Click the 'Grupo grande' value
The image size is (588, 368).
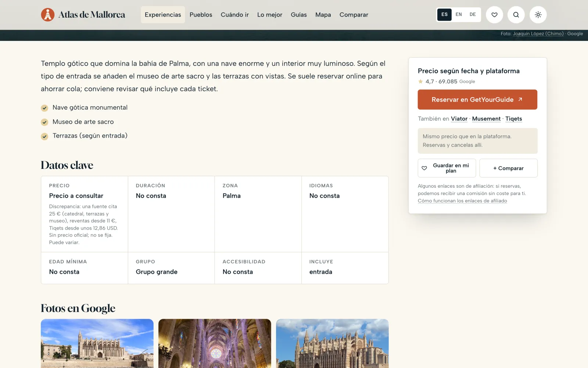(157, 272)
